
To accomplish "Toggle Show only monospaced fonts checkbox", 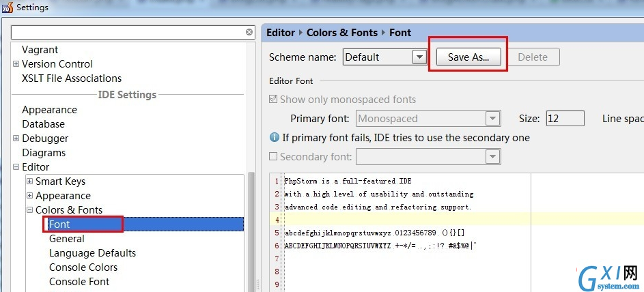I will point(273,99).
